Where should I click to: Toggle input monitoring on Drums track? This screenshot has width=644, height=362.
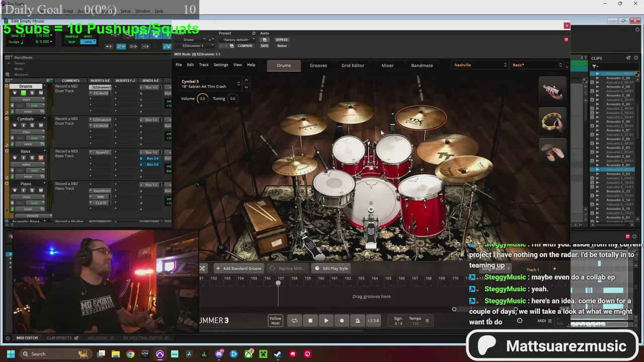[x=23, y=93]
